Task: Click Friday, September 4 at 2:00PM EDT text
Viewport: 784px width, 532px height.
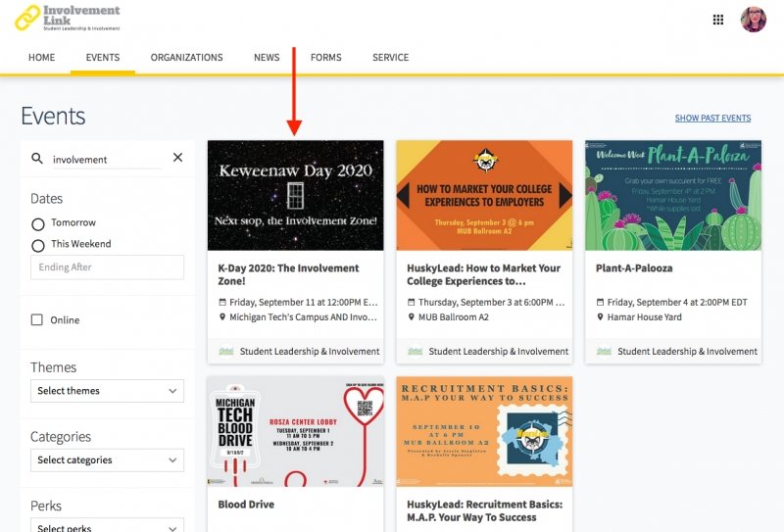Action: pos(677,302)
